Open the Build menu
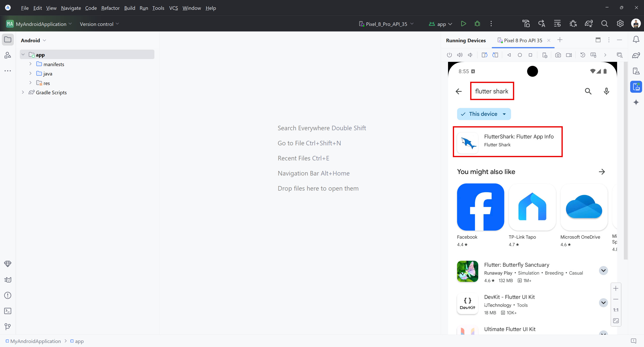This screenshot has height=347, width=644. 130,8
